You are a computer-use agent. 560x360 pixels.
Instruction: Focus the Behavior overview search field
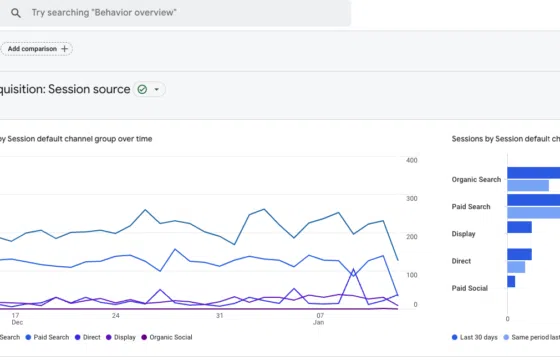tap(175, 13)
